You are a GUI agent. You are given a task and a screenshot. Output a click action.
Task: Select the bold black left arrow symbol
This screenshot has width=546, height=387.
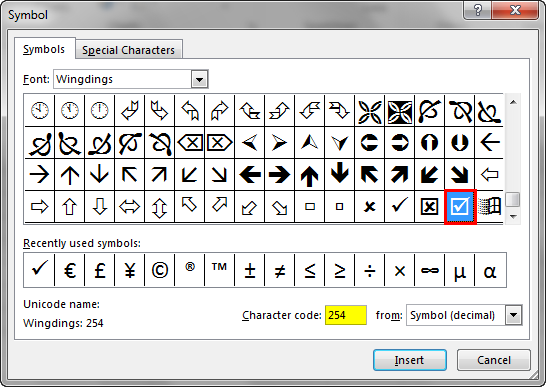tap(250, 175)
